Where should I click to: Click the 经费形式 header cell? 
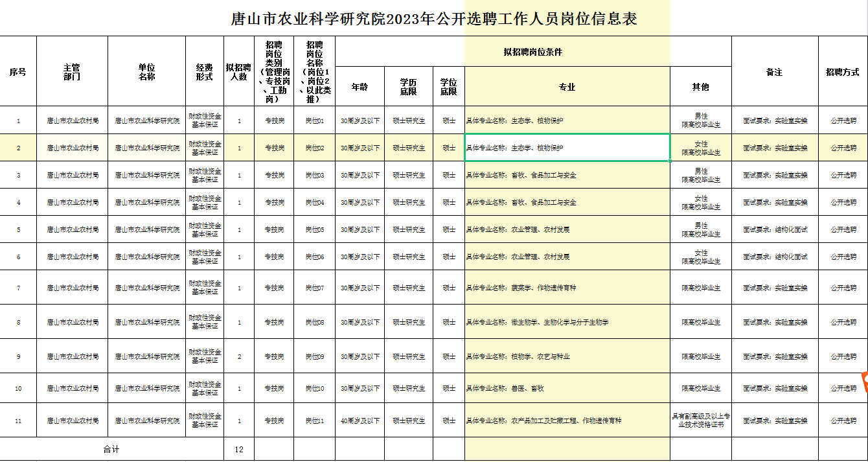click(205, 71)
